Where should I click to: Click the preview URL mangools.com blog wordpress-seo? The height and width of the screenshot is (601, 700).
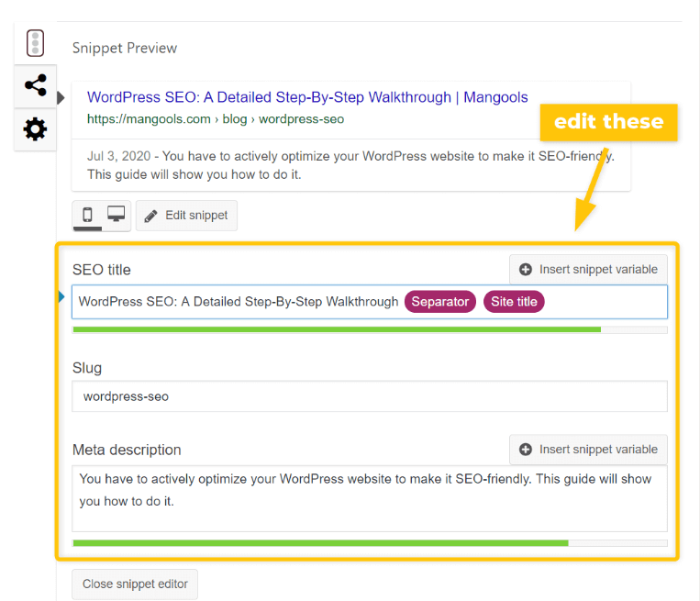pyautogui.click(x=216, y=119)
